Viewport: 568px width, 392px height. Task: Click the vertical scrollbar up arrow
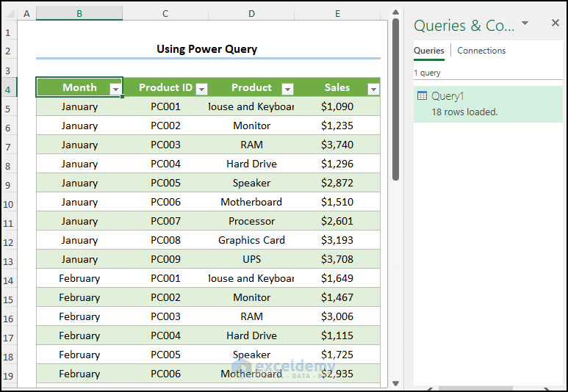coord(395,12)
